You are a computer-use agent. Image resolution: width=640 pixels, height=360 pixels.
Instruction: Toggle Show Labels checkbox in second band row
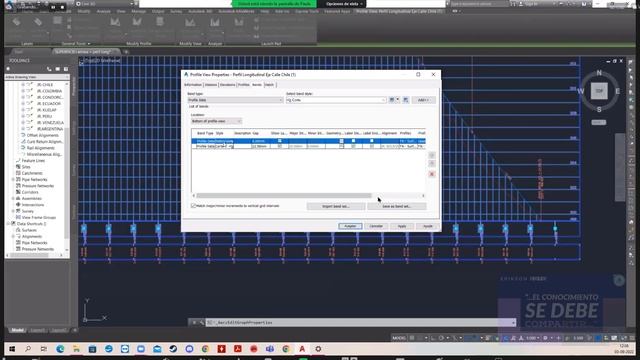pos(280,146)
